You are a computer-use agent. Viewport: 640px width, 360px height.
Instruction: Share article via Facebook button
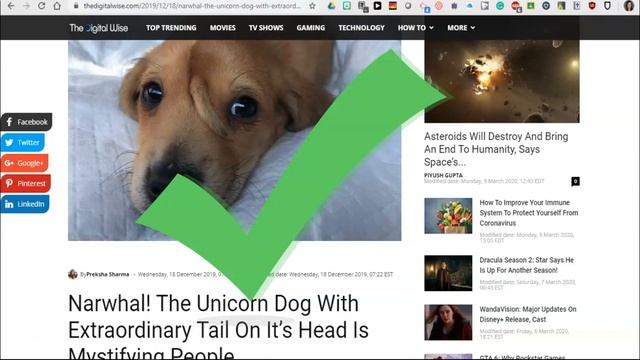tap(26, 122)
